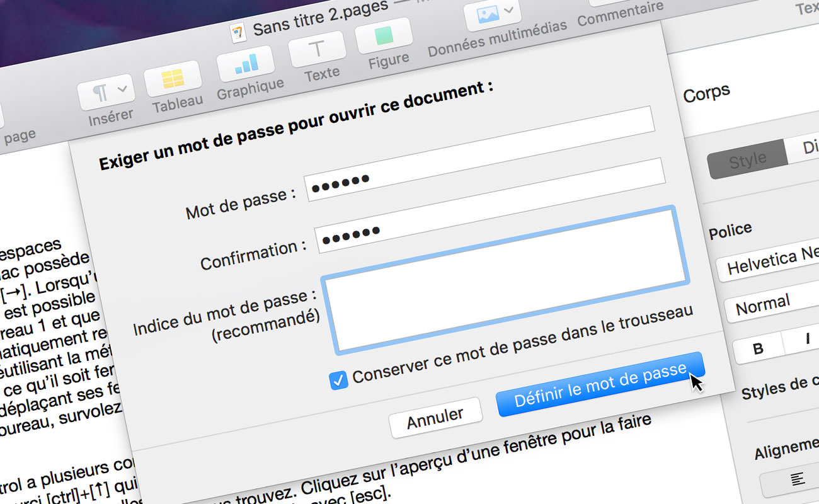Add a text box with Texte
The height and width of the screenshot is (504, 819).
318,49
